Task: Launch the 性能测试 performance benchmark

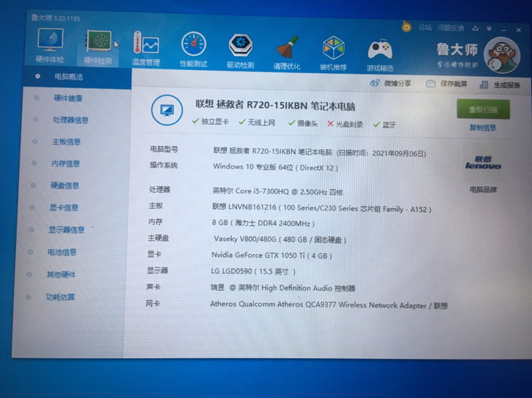Action: coord(194,50)
